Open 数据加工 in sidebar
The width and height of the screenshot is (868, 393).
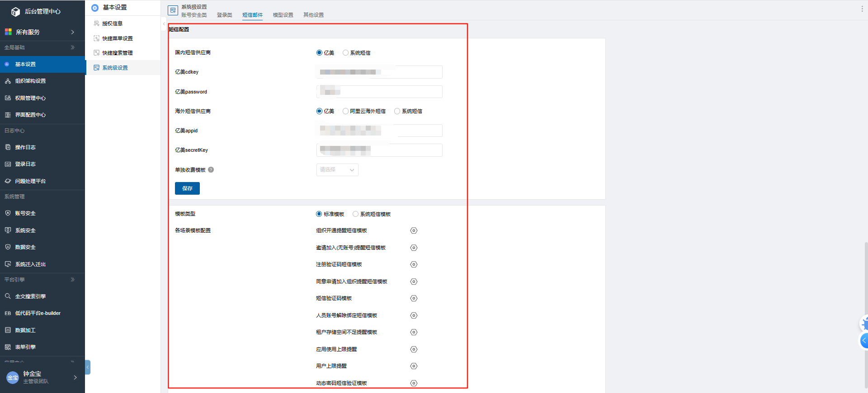[x=42, y=330]
